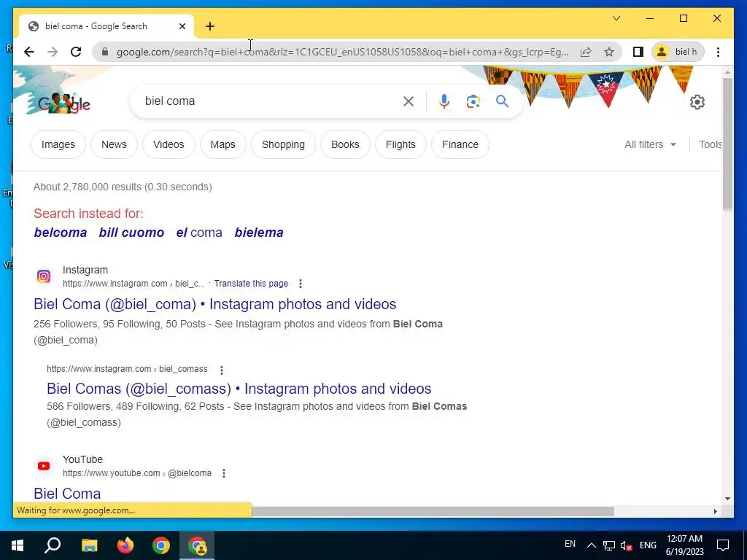Expand the All filters dropdown
Image resolution: width=747 pixels, height=560 pixels.
point(650,144)
